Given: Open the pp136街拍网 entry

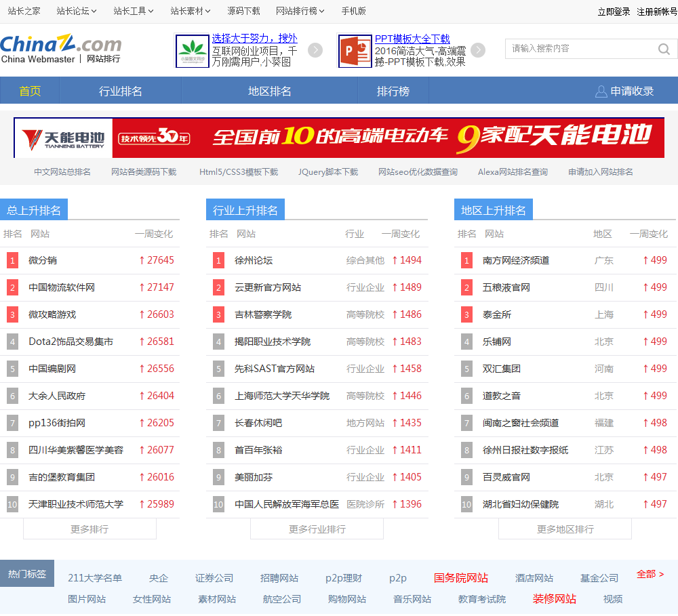Looking at the screenshot, I should (57, 423).
